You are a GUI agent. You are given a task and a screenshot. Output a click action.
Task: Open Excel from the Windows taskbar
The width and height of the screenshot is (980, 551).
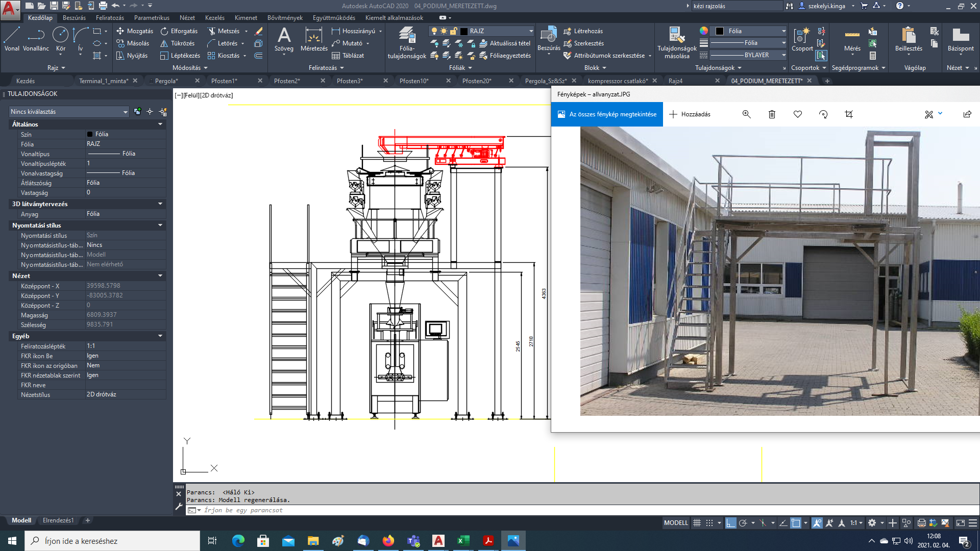tap(463, 541)
